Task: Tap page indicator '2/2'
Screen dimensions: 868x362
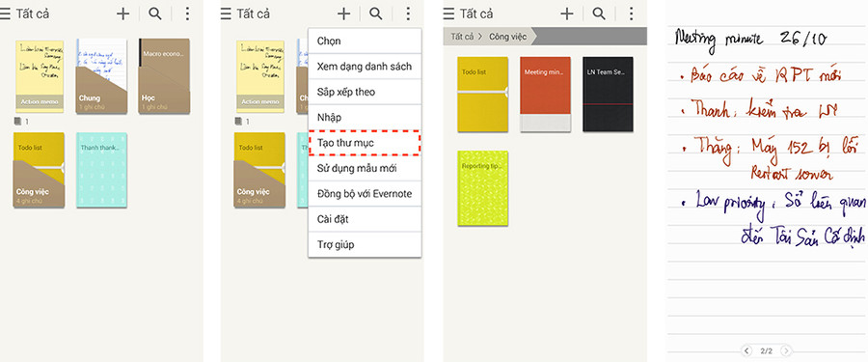Action: pos(766,351)
